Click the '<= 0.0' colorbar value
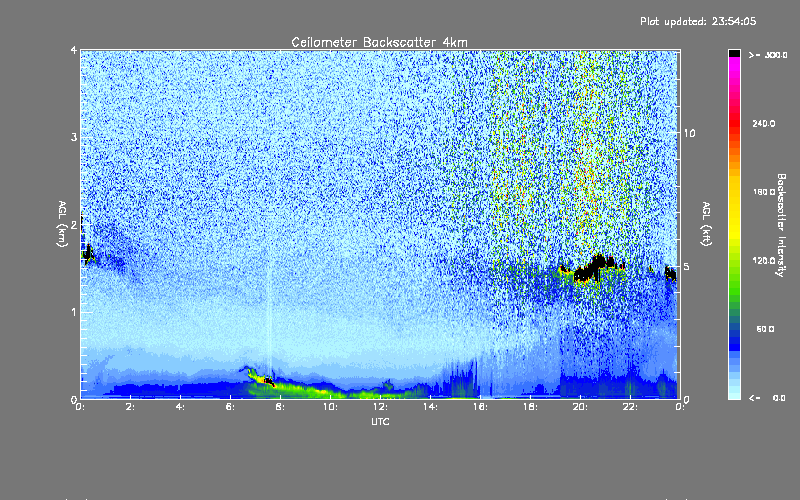 pyautogui.click(x=767, y=398)
